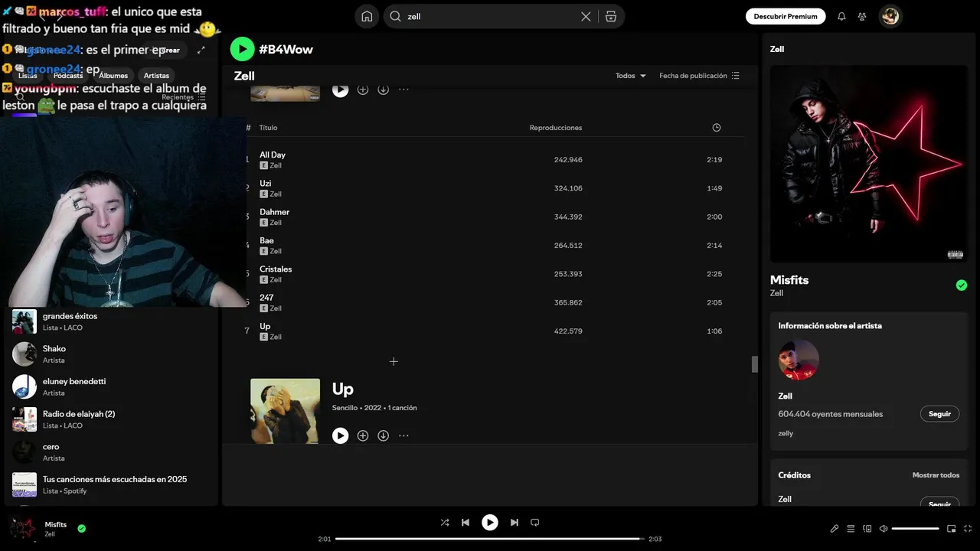Open eluney benedetti artist in library
Screen dimensions: 980x551
pyautogui.click(x=111, y=386)
